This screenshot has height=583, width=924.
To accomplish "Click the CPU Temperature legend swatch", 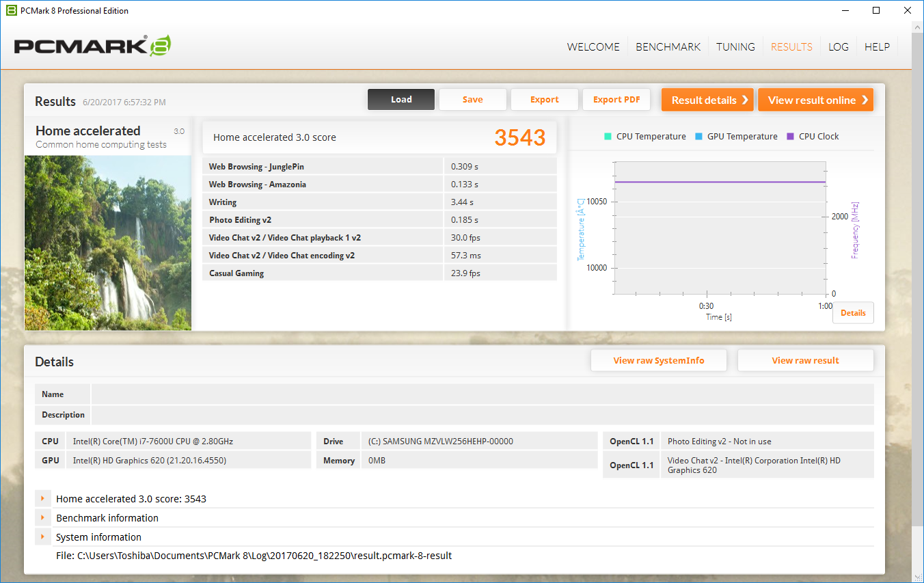I will [x=608, y=136].
